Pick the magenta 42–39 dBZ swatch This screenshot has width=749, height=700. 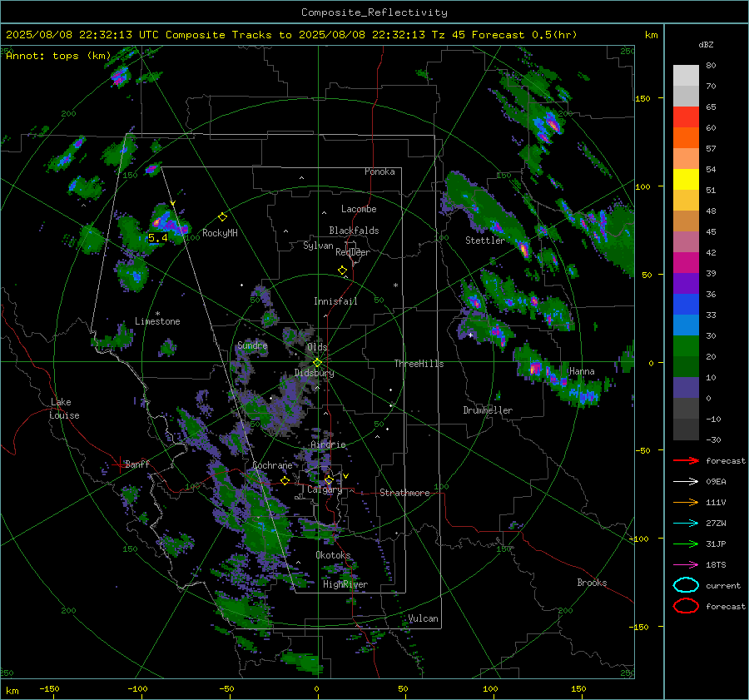[686, 263]
